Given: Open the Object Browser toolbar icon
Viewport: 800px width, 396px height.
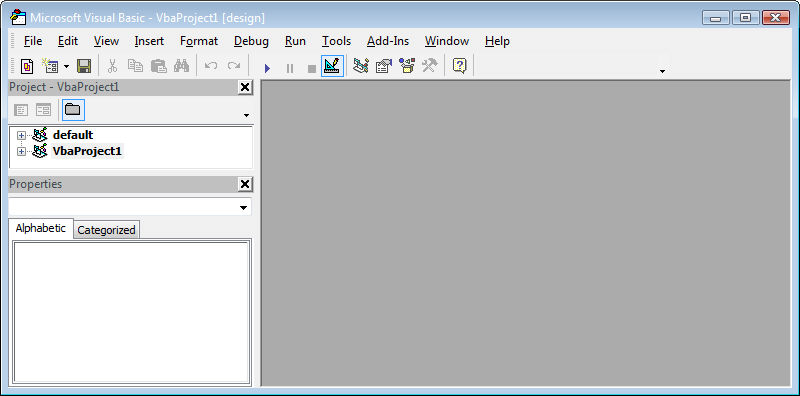Looking at the screenshot, I should click(407, 66).
